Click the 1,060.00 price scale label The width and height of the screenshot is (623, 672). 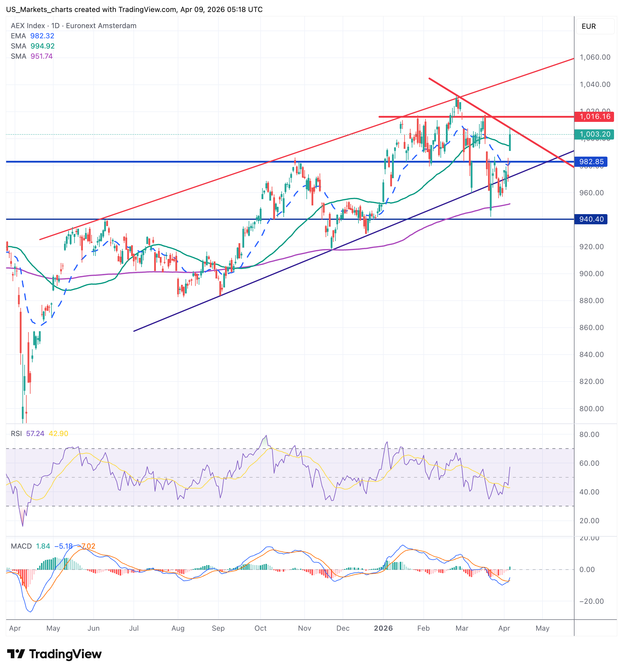pyautogui.click(x=595, y=57)
